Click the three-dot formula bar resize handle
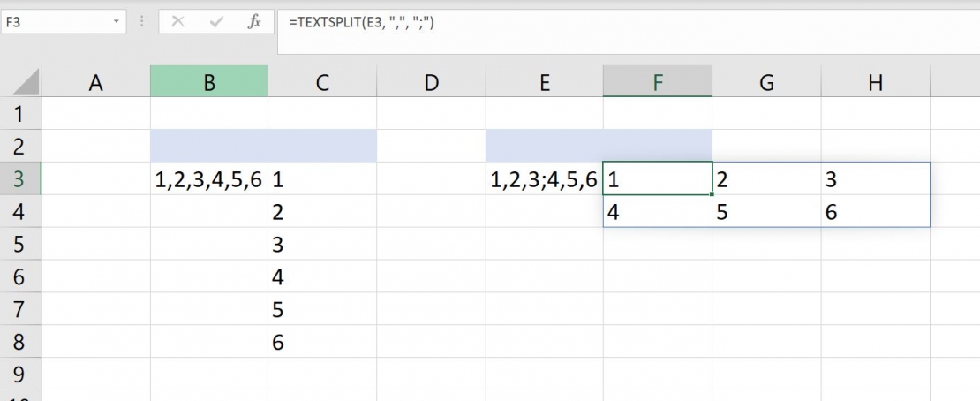Image resolution: width=980 pixels, height=401 pixels. pyautogui.click(x=142, y=22)
